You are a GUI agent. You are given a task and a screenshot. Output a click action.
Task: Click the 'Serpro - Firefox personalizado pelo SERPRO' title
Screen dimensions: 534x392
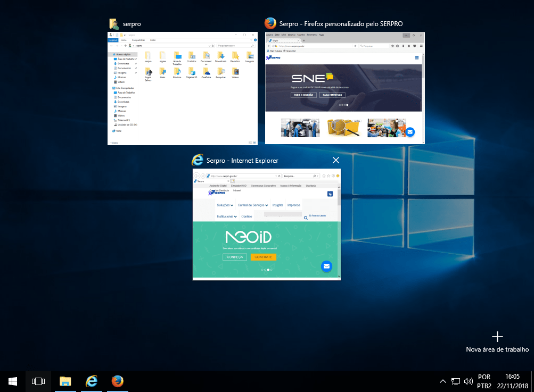[x=341, y=24]
